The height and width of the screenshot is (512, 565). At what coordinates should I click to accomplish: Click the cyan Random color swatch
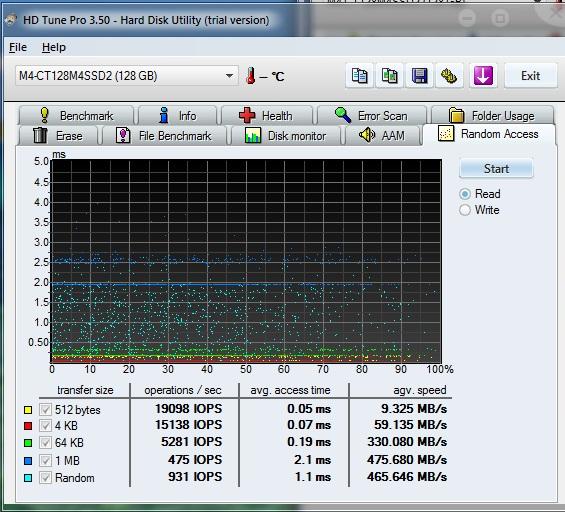pyautogui.click(x=28, y=478)
